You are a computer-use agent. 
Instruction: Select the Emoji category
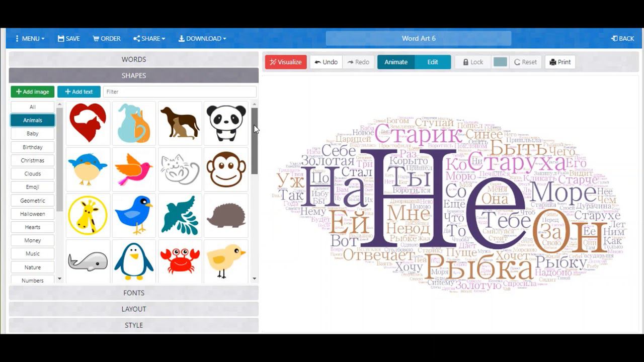pos(33,187)
